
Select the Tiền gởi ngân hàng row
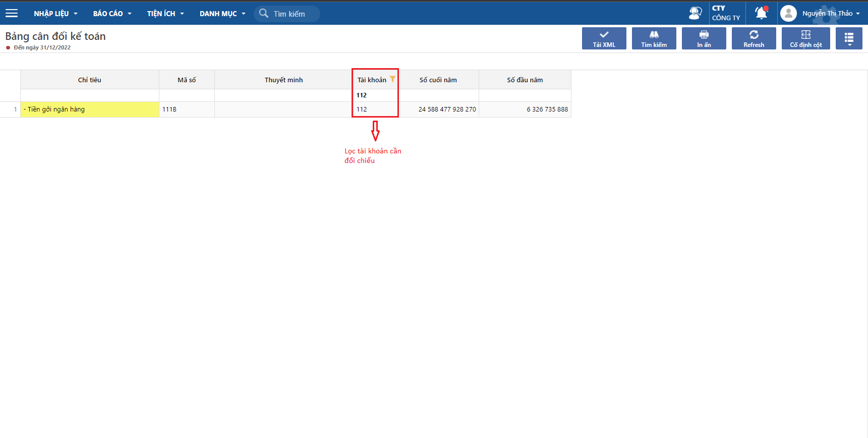click(89, 109)
